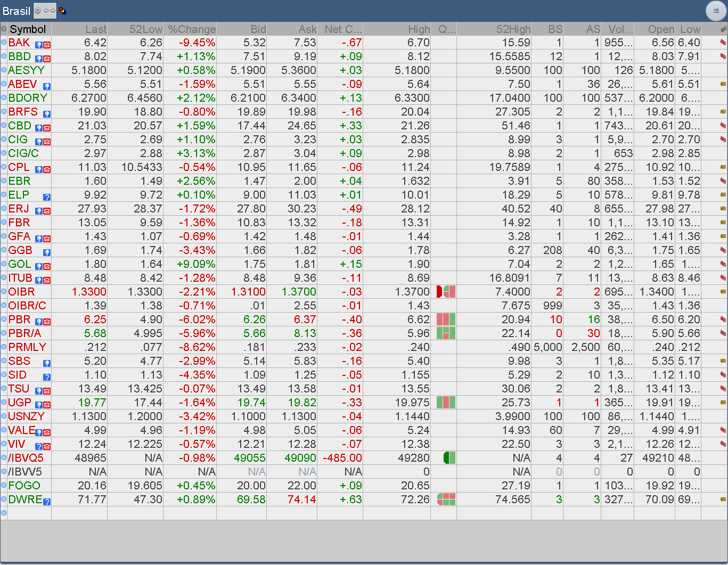The width and height of the screenshot is (728, 565).
Task: Open the symbol link color selector
Action: [62, 11]
